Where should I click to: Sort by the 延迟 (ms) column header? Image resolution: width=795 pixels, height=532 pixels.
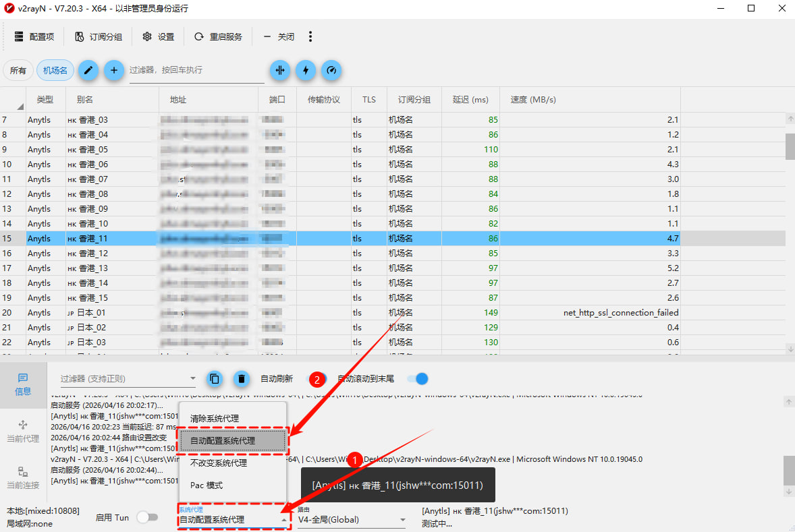470,100
